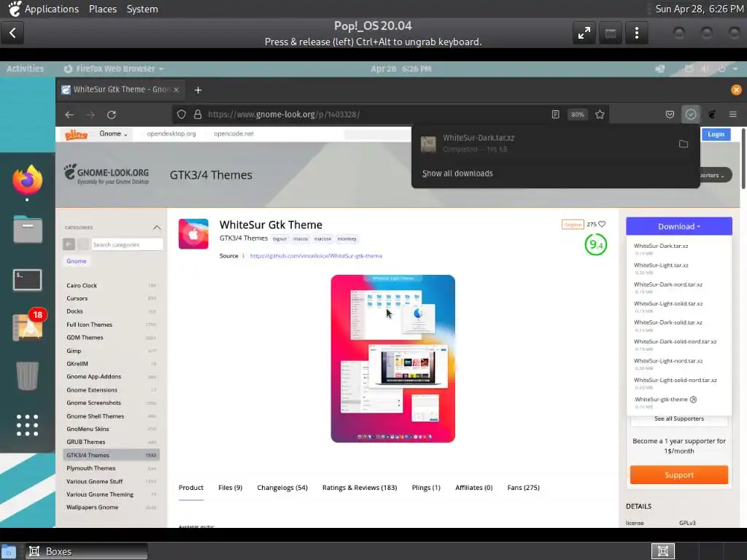Toggle reader view icon in address bar
The width and height of the screenshot is (747, 560).
pos(555,114)
